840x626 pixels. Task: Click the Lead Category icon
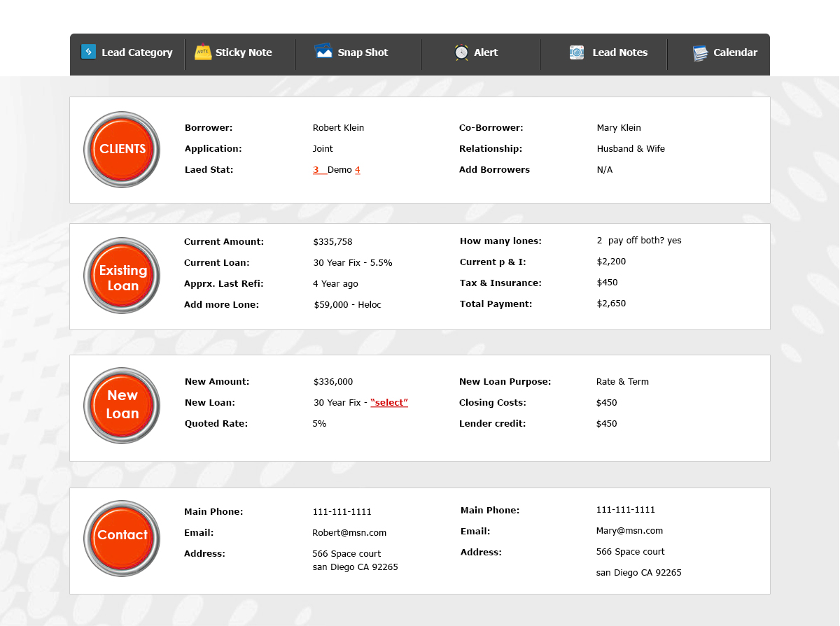coord(88,52)
